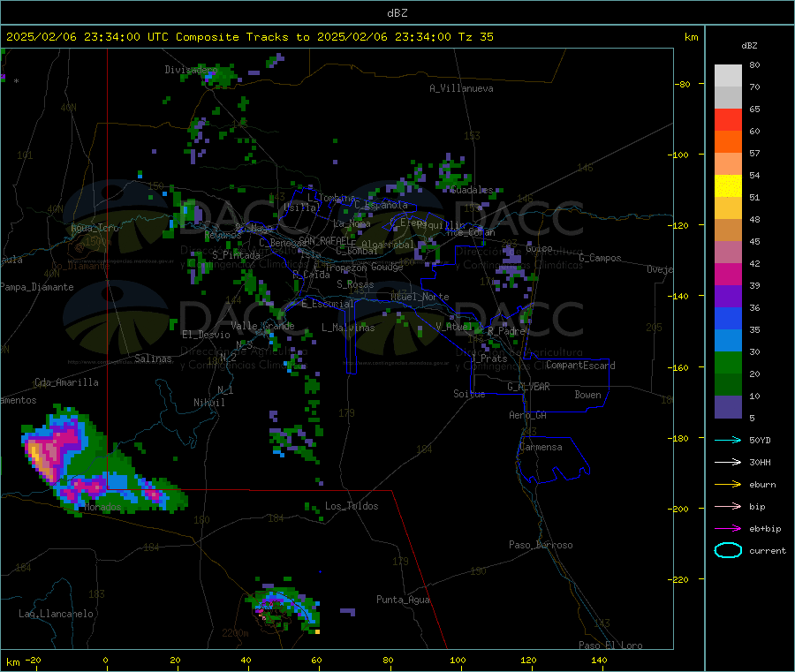Click the 'dBZ' title at window top
Image resolution: width=795 pixels, height=672 pixels.
tap(397, 12)
